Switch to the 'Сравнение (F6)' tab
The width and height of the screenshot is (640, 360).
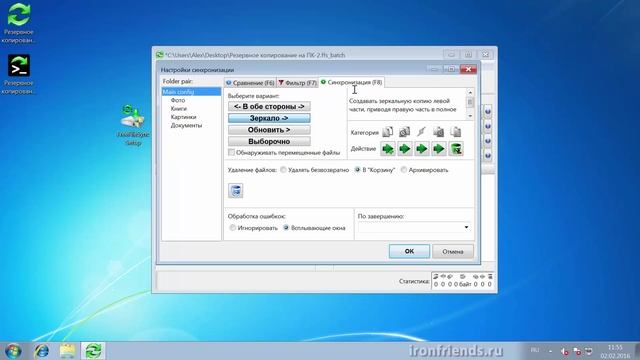[x=250, y=83]
